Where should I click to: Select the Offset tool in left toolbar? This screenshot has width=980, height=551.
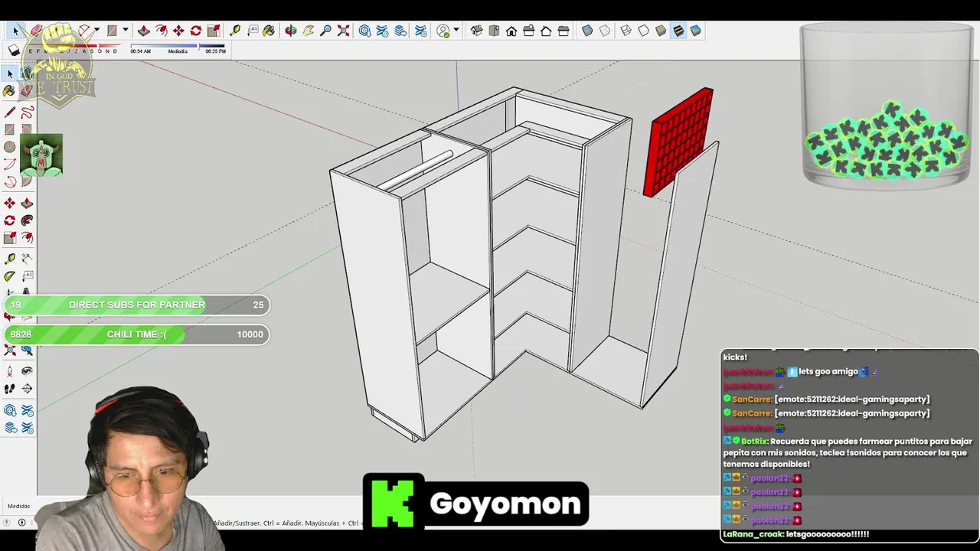[28, 238]
